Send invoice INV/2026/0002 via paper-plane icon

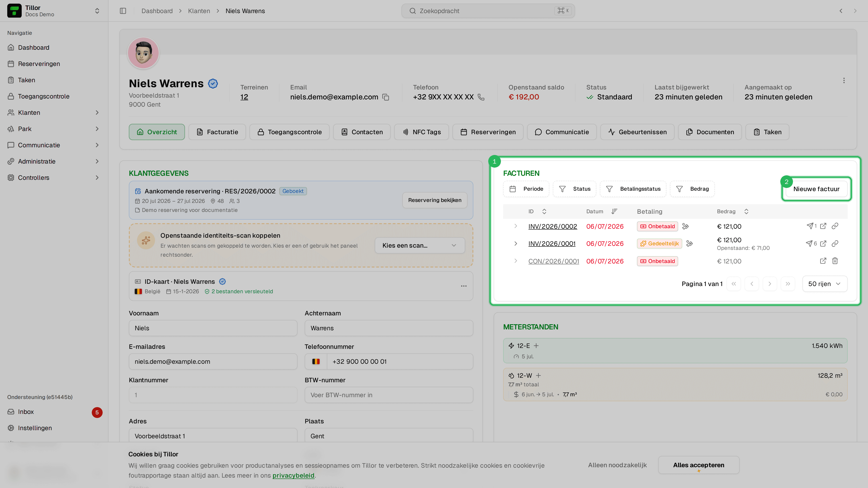(809, 226)
